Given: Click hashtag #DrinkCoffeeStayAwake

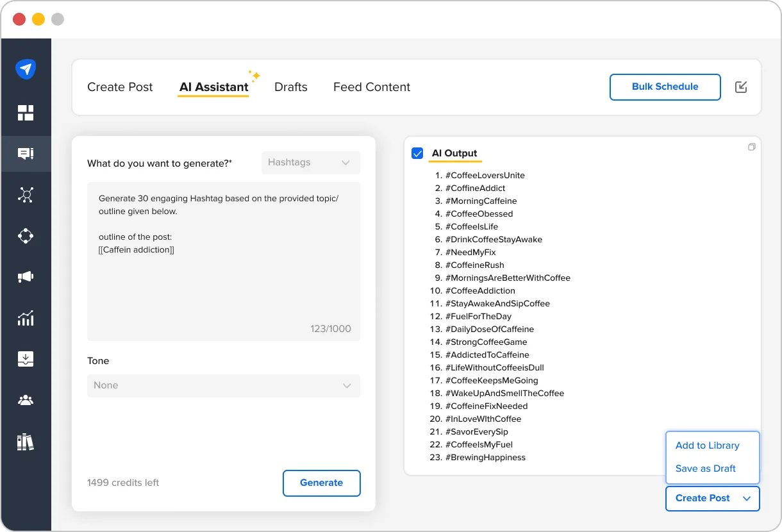Looking at the screenshot, I should coord(494,240).
